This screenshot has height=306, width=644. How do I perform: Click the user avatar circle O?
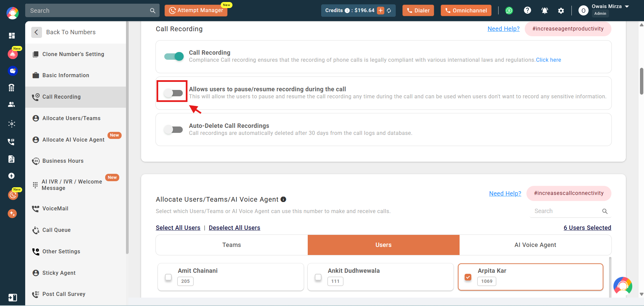[x=584, y=11]
